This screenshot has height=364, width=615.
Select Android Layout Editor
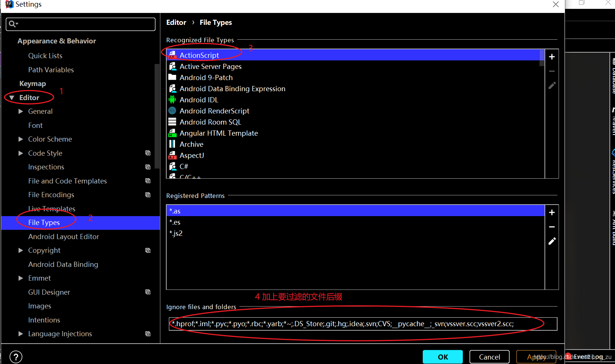coord(63,236)
